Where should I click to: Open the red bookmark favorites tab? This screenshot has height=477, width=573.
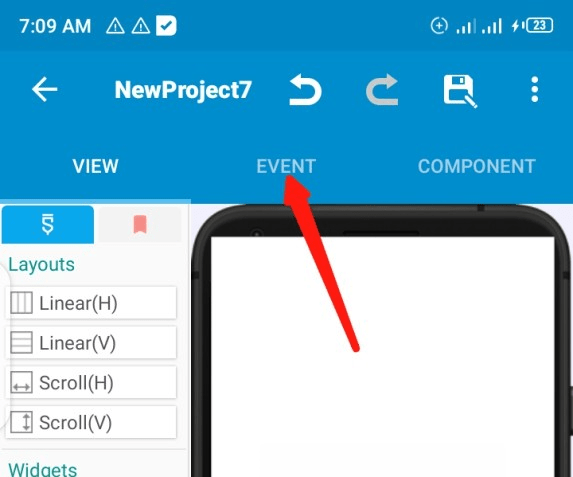[140, 224]
